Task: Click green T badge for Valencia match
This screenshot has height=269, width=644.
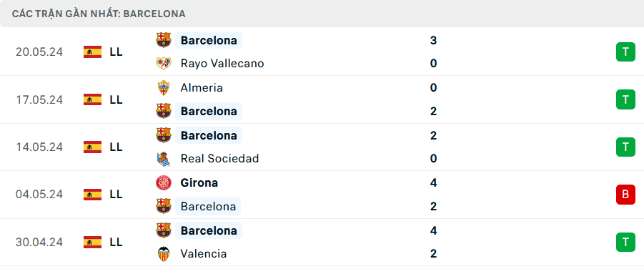Action: pos(625,243)
